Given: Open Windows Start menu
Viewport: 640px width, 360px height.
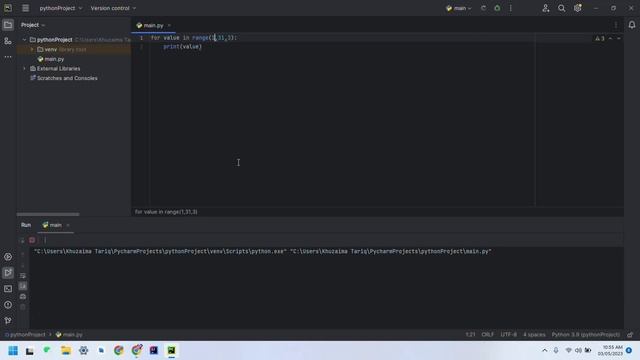Looking at the screenshot, I should [x=13, y=351].
